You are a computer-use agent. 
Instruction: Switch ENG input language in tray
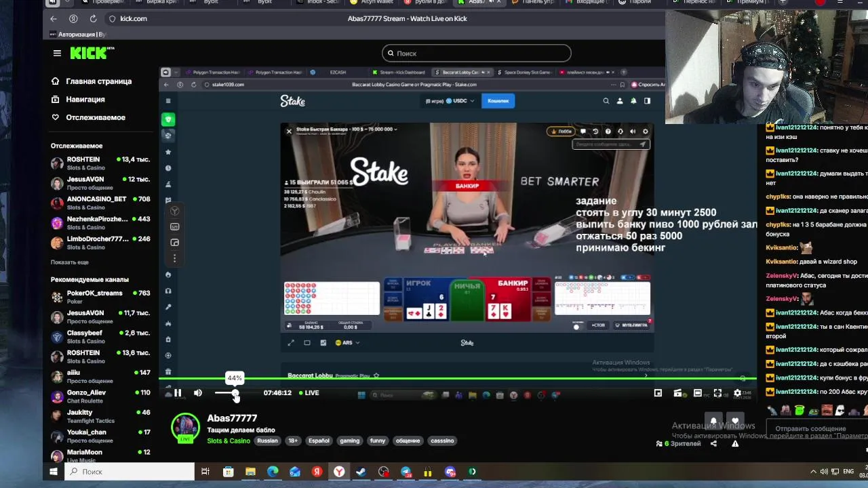point(848,472)
